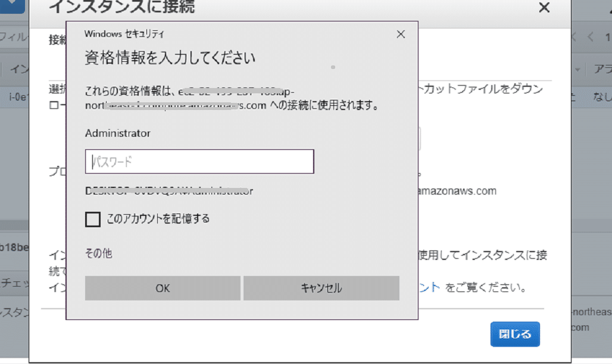Enable the このアカウントを記憶する checkbox

tap(93, 219)
